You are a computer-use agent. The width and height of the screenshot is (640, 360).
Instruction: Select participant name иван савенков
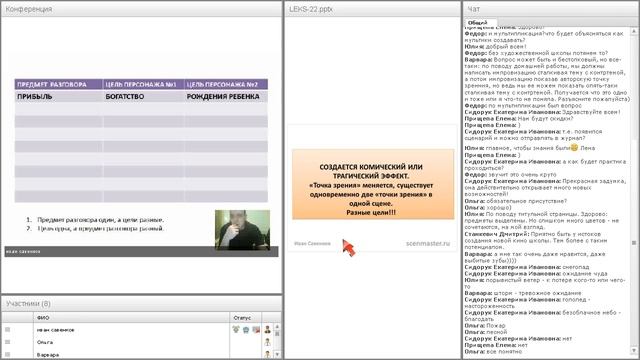[x=56, y=330]
